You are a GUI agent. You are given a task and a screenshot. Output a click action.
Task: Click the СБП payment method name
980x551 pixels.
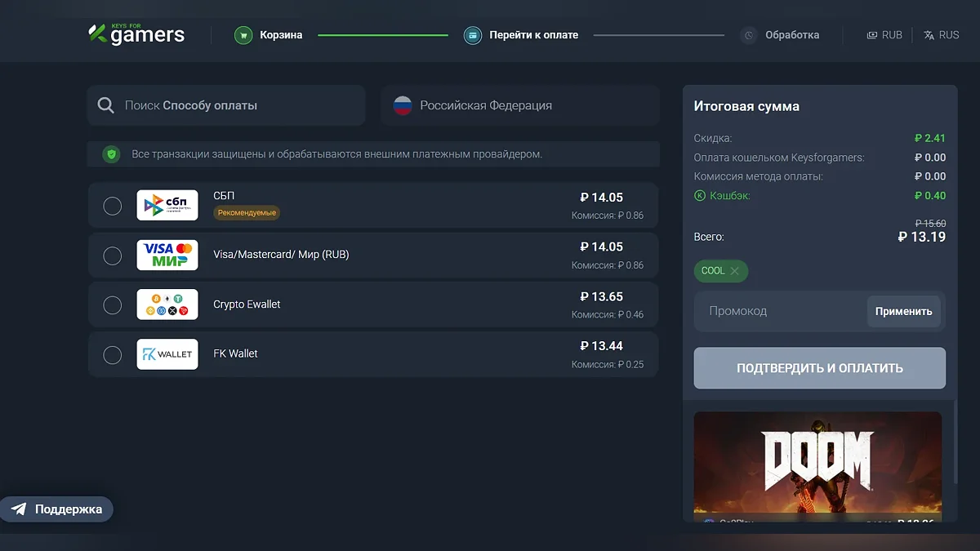coord(224,196)
